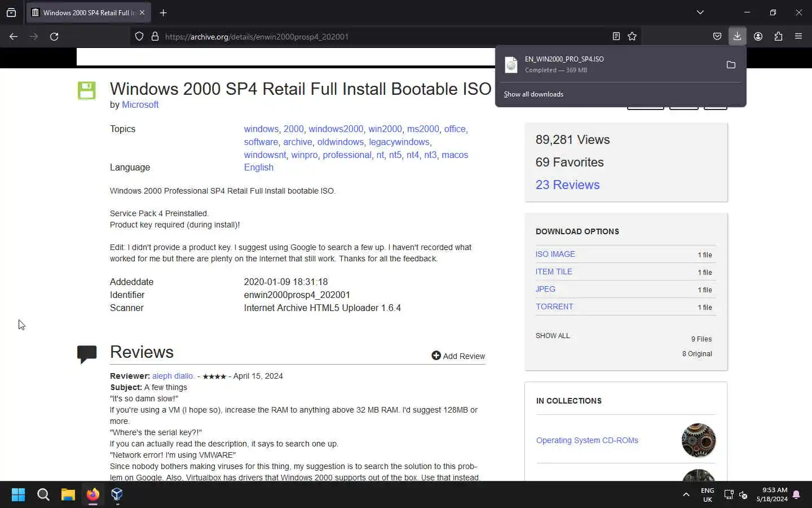Viewport: 812px width, 508px height.
Task: Open Windows taskbar search
Action: click(x=43, y=495)
